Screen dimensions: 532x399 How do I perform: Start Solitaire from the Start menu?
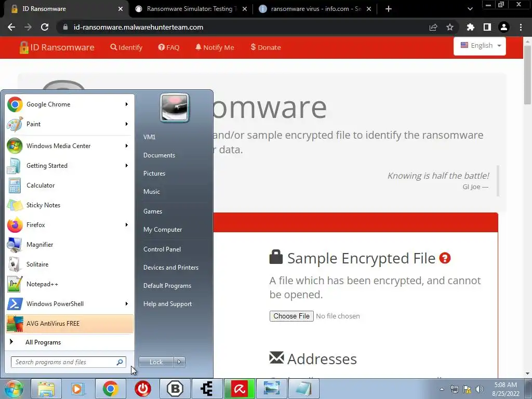pyautogui.click(x=70, y=264)
